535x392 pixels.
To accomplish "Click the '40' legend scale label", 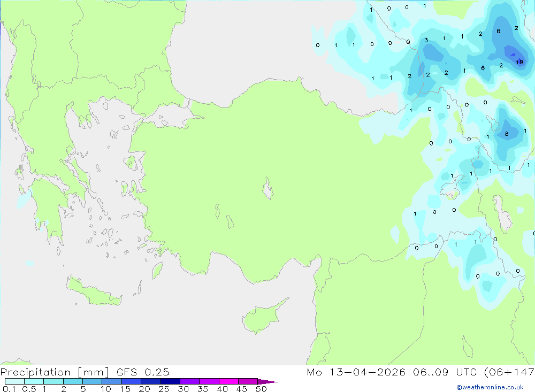I will tap(223, 389).
